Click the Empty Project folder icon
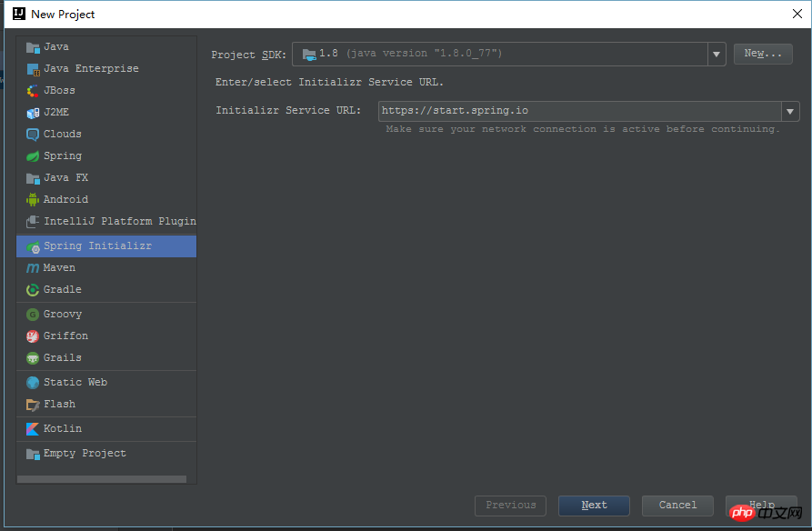This screenshot has width=812, height=531. [33, 454]
